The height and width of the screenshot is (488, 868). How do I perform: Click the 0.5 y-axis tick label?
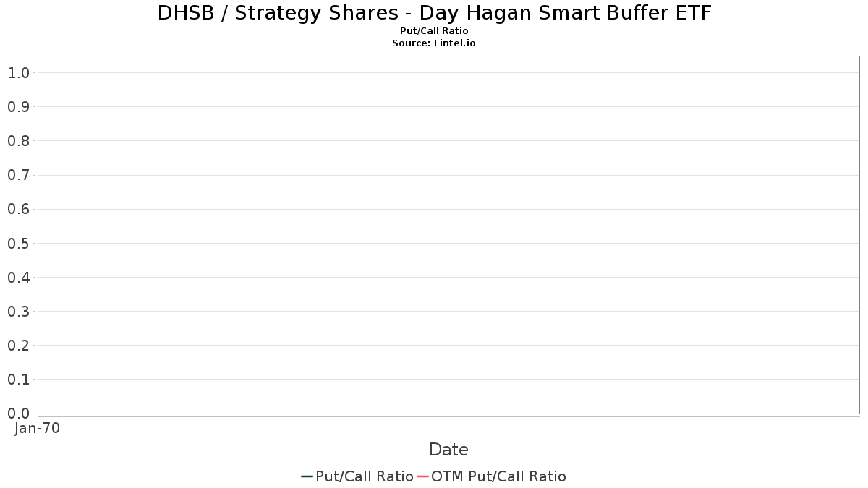[x=19, y=244]
